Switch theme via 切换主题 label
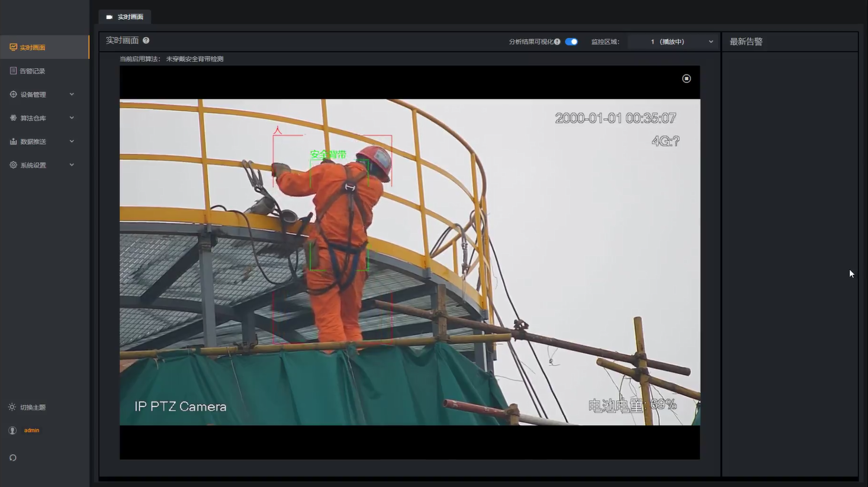Screen dimensions: 868x487 (x=33, y=408)
